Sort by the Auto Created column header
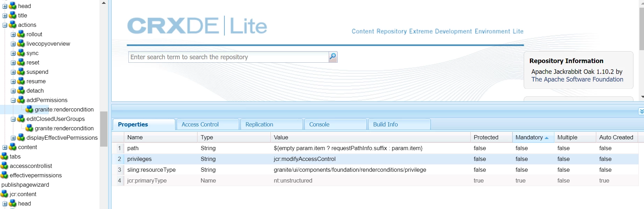This screenshot has height=209, width=644. [x=617, y=137]
